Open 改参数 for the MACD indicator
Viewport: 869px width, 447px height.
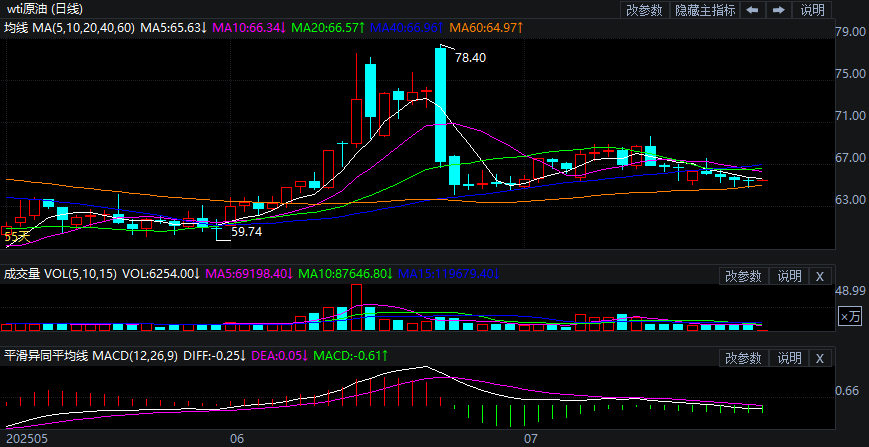(744, 358)
